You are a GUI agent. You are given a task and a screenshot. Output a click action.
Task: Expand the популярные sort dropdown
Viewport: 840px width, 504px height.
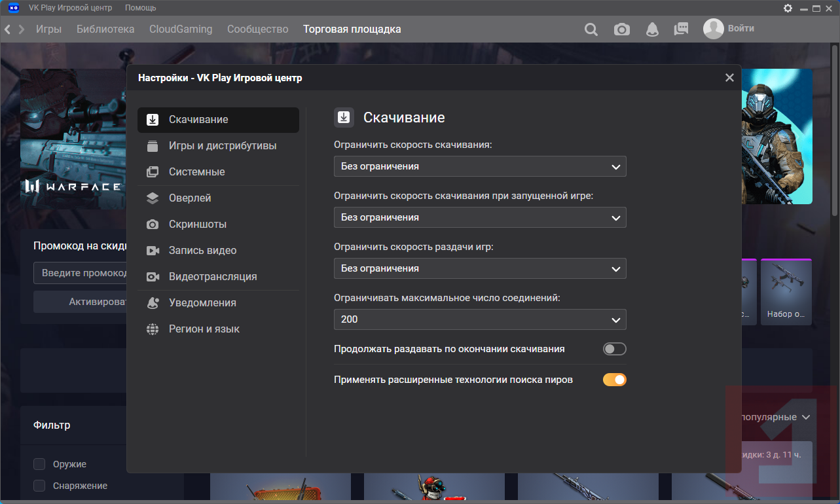point(775,417)
